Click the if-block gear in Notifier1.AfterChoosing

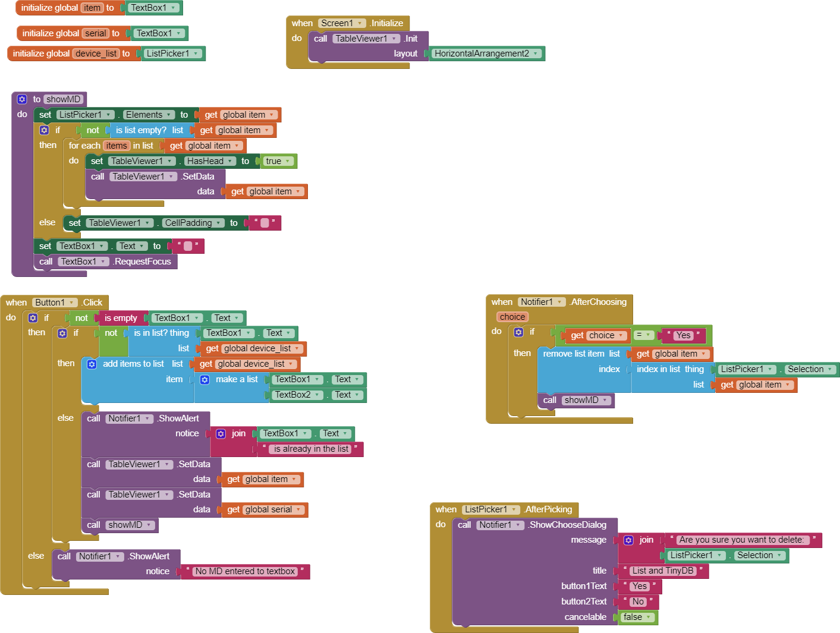518,332
